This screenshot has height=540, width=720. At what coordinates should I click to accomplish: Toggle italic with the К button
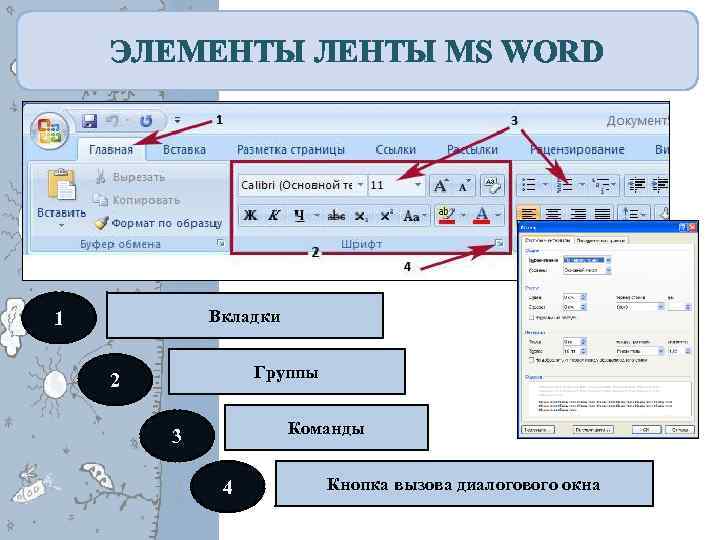(274, 215)
